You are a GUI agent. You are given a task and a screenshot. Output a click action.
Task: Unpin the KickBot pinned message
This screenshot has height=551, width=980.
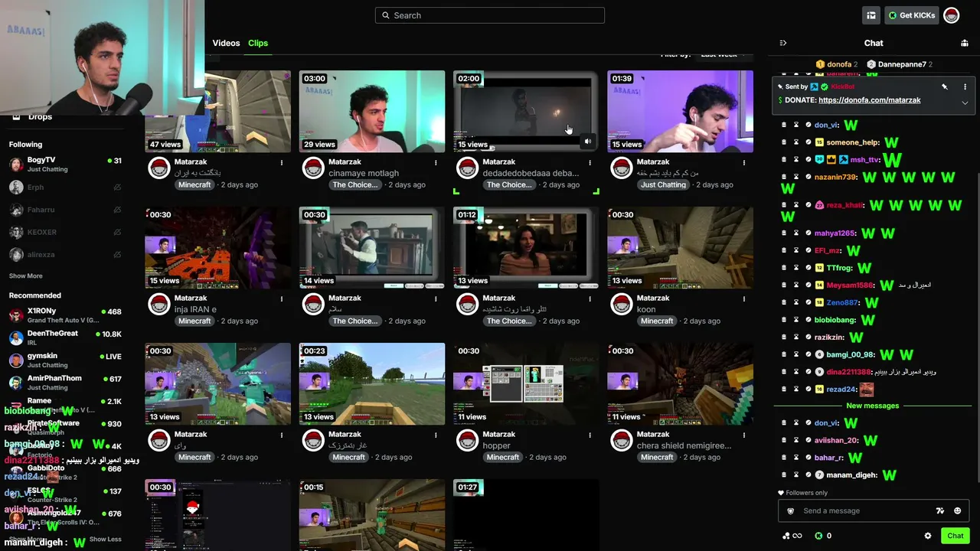(945, 86)
